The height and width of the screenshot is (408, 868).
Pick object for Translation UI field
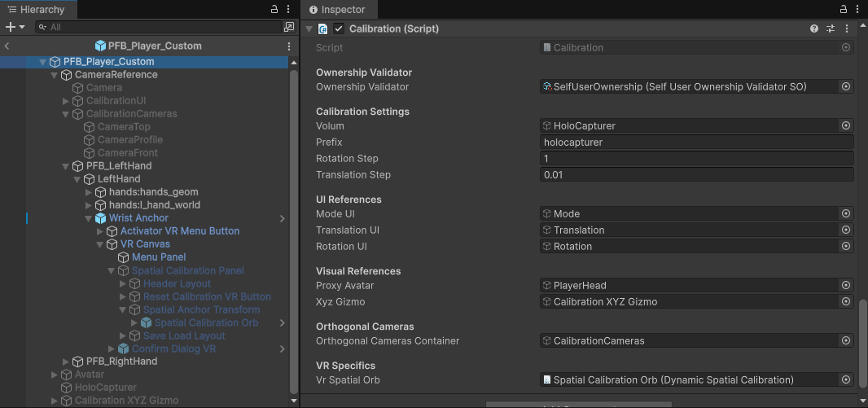[x=846, y=230]
